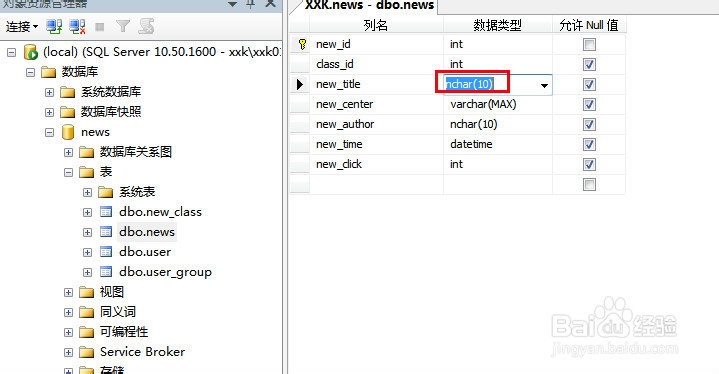Click the 可编程性 folder icon
719x374 pixels.
pyautogui.click(x=86, y=332)
